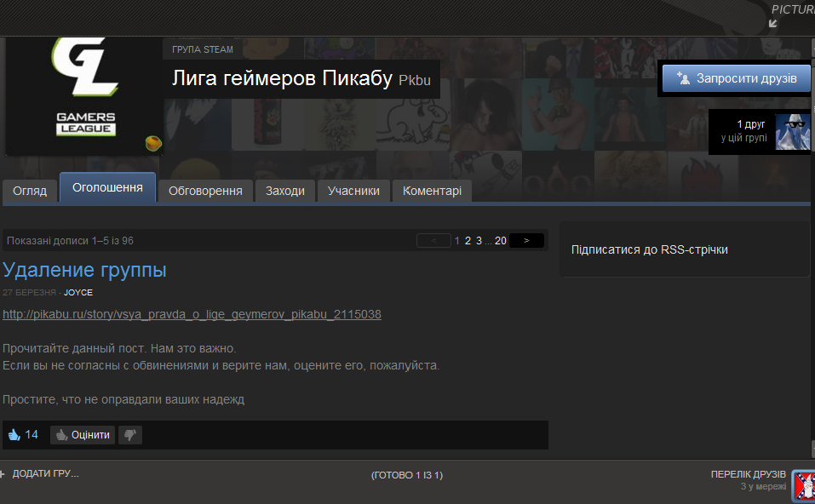Image resolution: width=815 pixels, height=504 pixels.
Task: Click the blue thumbs-up count icon
Action: coord(14,435)
